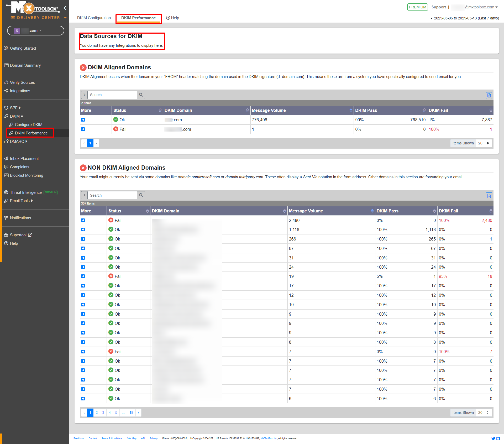504x444 pixels.
Task: Open the Privacy link in the footer
Action: pos(154,438)
